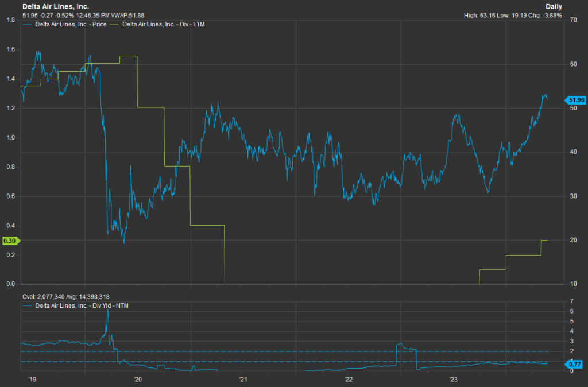Click the 10 label on price axis
Image resolution: width=588 pixels, height=387 pixels.
point(574,284)
